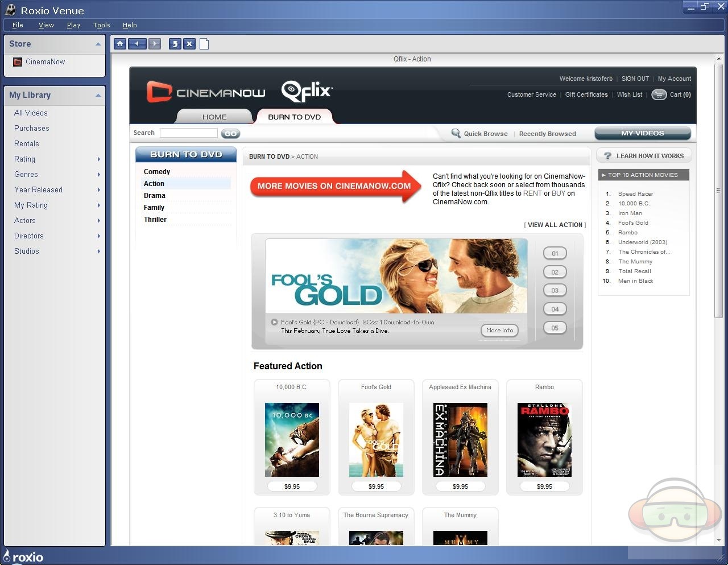Refresh the store page
The height and width of the screenshot is (565, 728).
coord(175,44)
